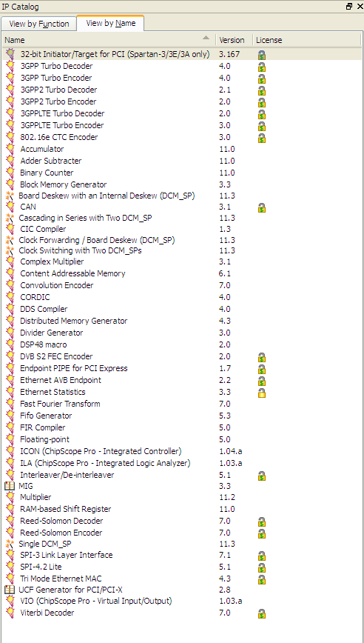Click the wizard icon beside Single DCM_SP
364x643 pixels.
tap(10, 544)
